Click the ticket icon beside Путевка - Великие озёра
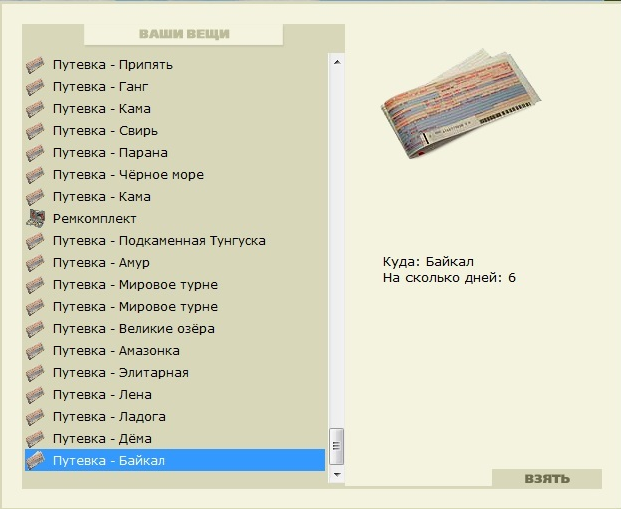The image size is (621, 509). coord(35,329)
